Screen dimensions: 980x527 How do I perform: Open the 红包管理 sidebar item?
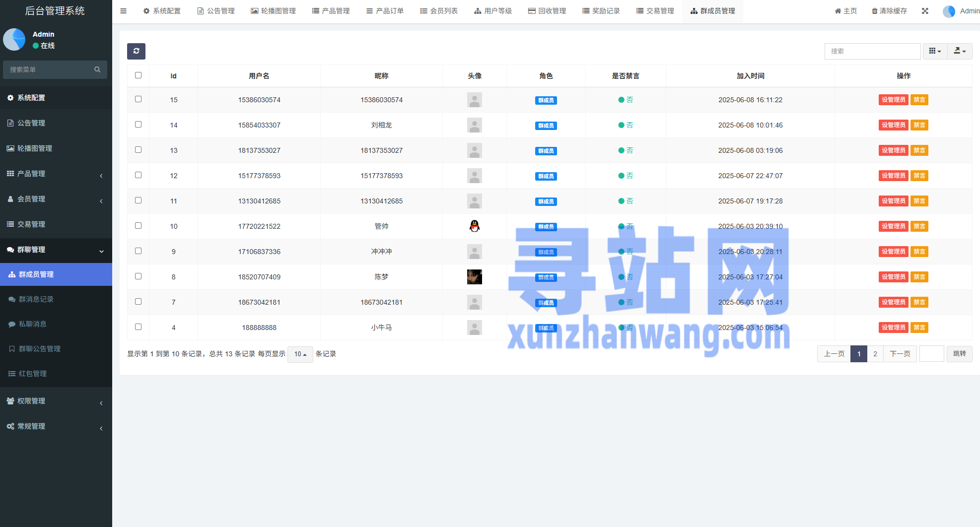(33, 374)
